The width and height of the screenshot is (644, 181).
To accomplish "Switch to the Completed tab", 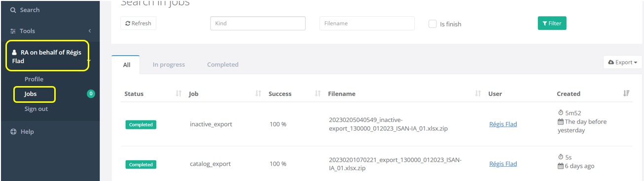I will coord(222,64).
